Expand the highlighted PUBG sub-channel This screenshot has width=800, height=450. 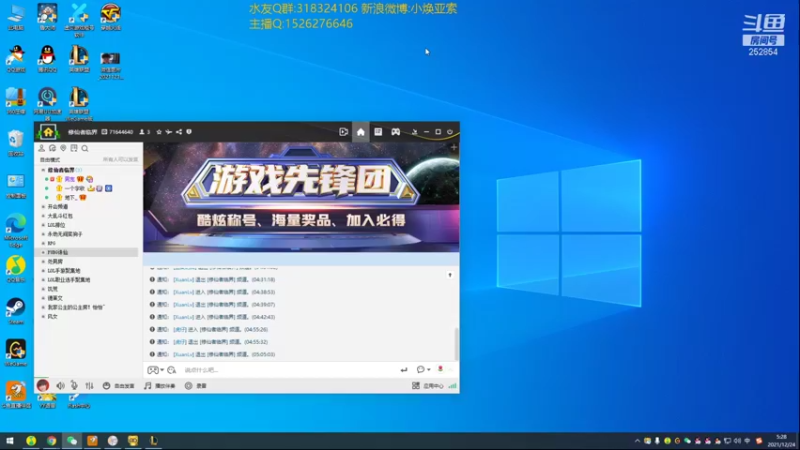[x=43, y=253]
